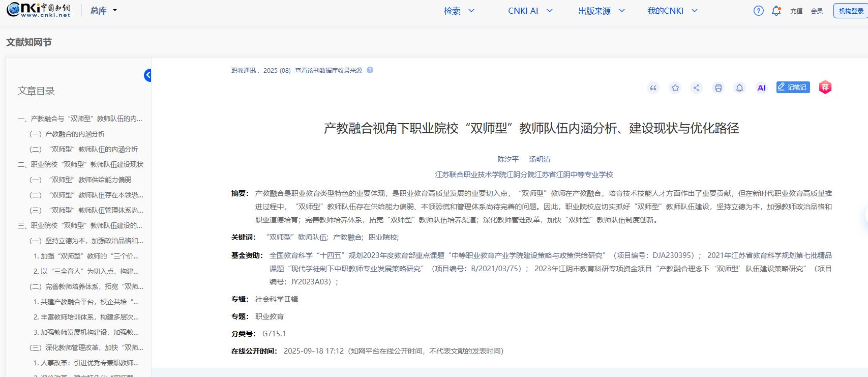Collapse the 文章目录 sidebar panel
Image resolution: width=868 pixels, height=377 pixels.
coord(147,75)
